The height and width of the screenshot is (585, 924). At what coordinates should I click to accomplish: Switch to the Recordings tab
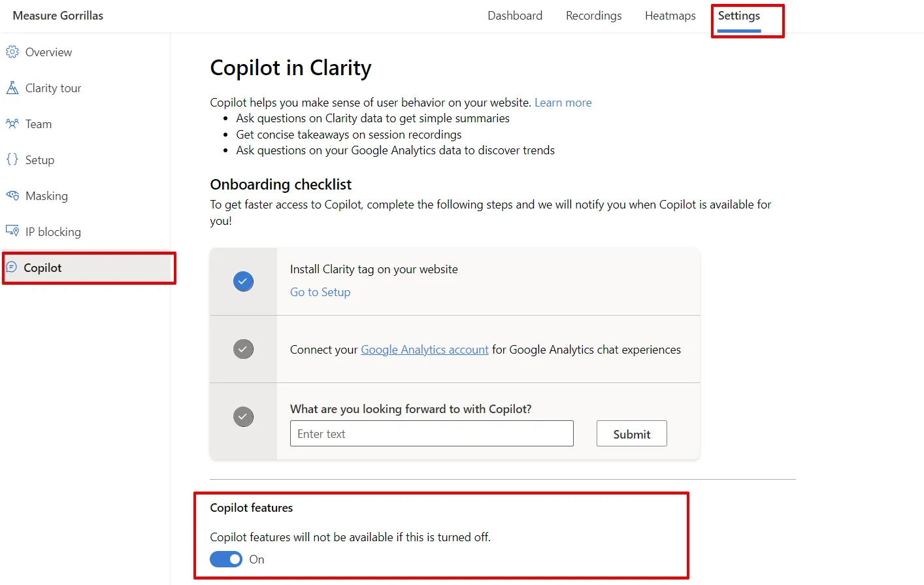coord(593,16)
